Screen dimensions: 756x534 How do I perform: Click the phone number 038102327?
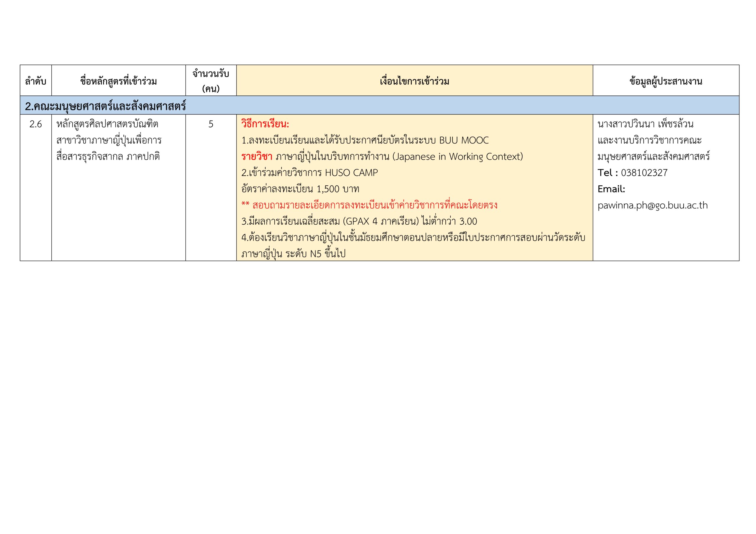[644, 173]
